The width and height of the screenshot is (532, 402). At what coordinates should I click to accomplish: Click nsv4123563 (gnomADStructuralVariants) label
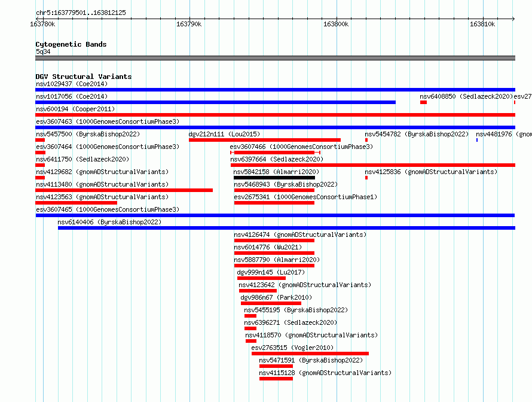click(x=102, y=197)
